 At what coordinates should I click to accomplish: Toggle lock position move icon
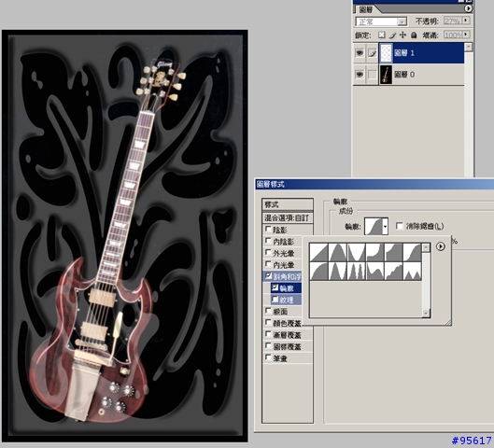pos(402,35)
